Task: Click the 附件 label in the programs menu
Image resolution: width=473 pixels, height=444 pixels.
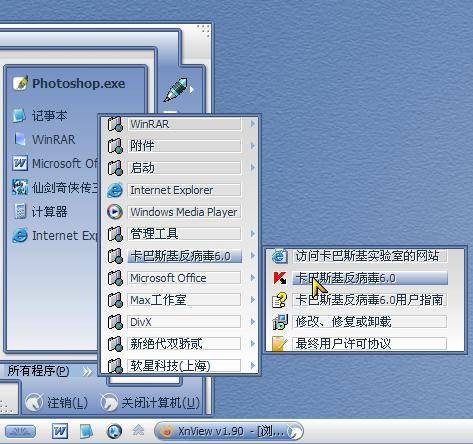Action: point(142,146)
